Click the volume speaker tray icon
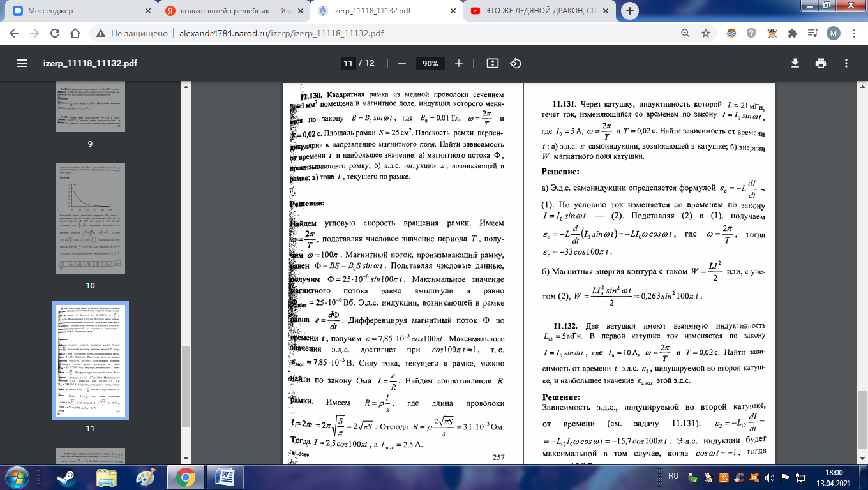This screenshot has width=868, height=490. (768, 477)
